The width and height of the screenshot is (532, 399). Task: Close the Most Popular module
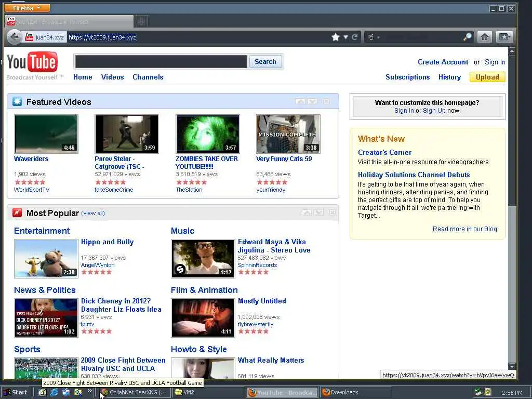[332, 212]
